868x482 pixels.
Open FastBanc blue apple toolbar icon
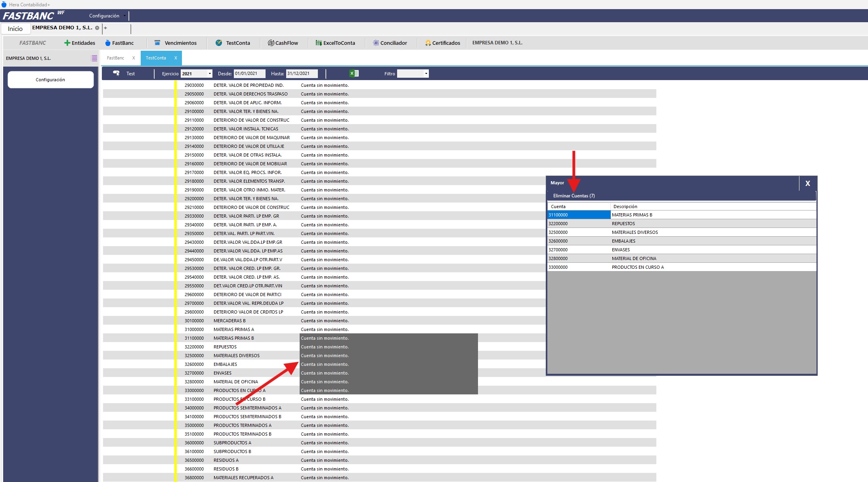[x=107, y=43]
